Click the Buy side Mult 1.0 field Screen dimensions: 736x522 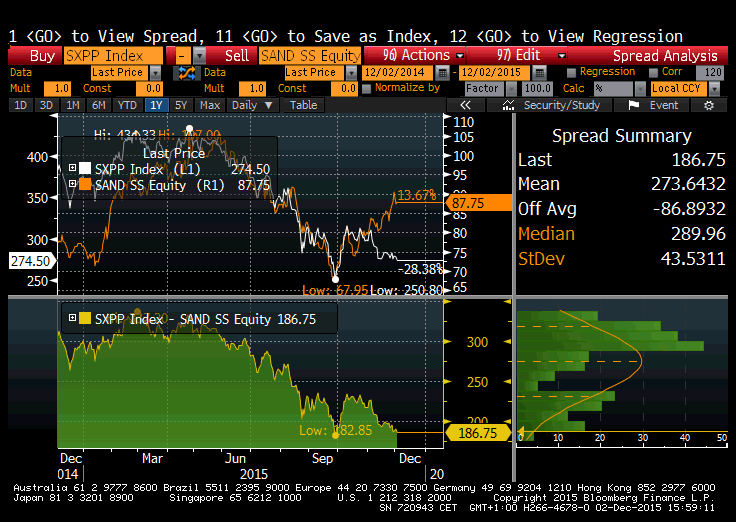pyautogui.click(x=57, y=89)
